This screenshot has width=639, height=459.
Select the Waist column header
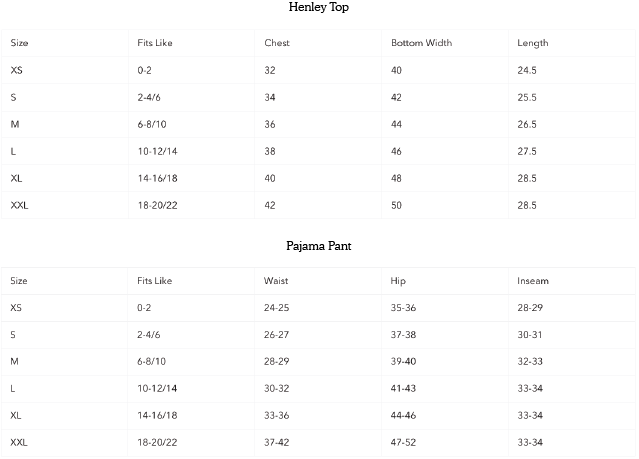point(277,281)
